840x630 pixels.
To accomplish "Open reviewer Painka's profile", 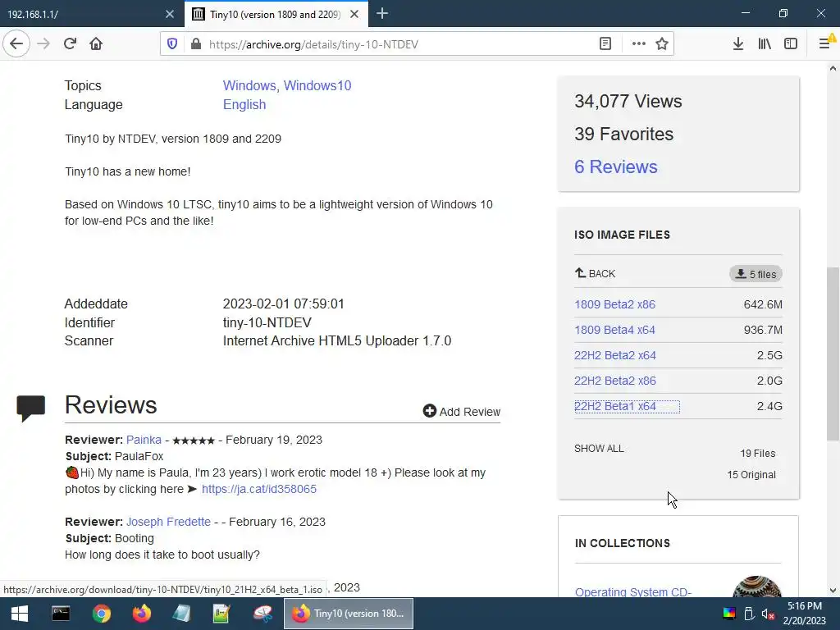I will point(144,440).
